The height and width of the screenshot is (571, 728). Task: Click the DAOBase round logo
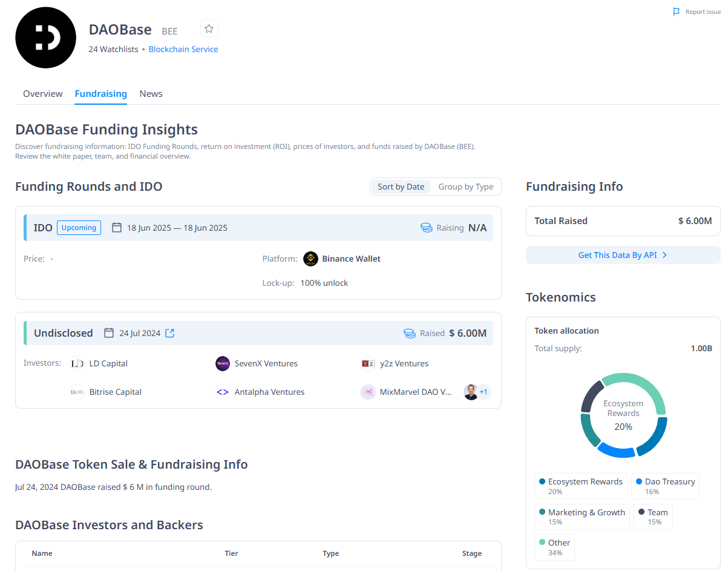point(45,38)
